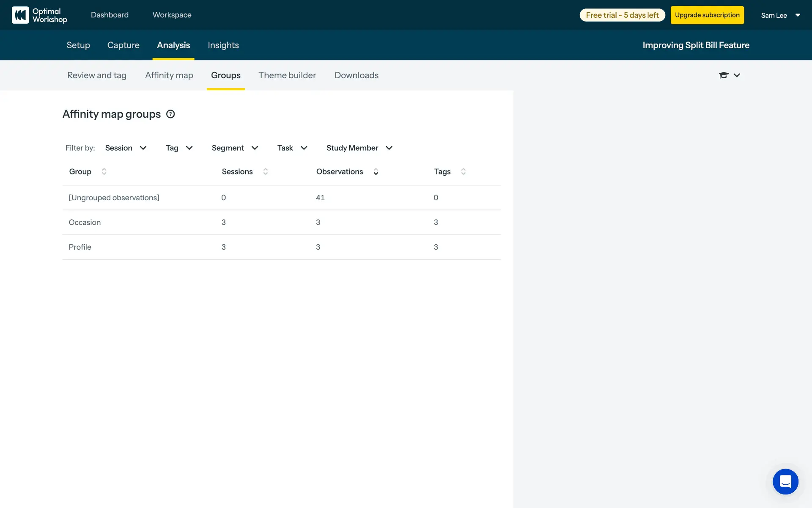Open the Dashboard link

[x=110, y=15]
